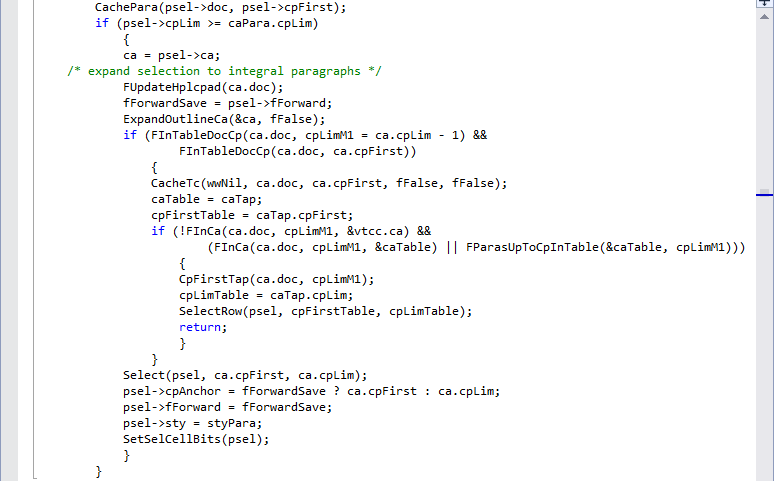Click the editor split-window handle icon
The image size is (774, 481).
click(765, 3)
